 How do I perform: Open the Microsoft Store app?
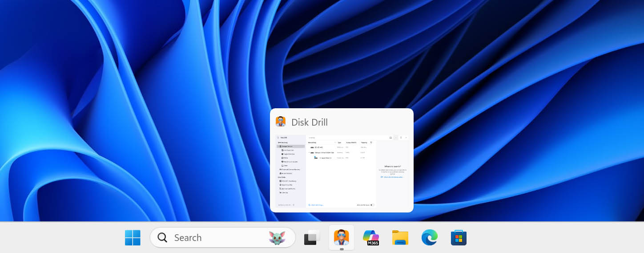459,237
